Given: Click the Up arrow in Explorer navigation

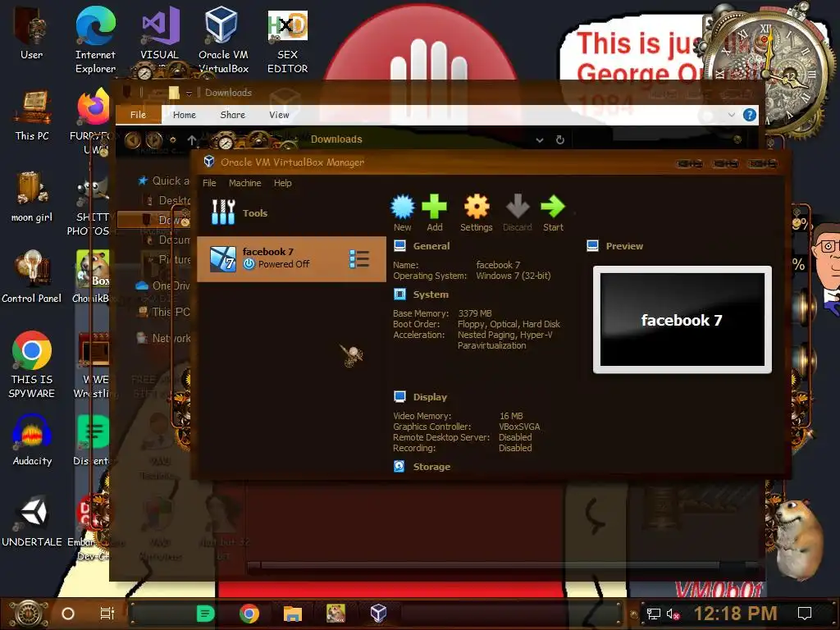Looking at the screenshot, I should click(x=191, y=139).
